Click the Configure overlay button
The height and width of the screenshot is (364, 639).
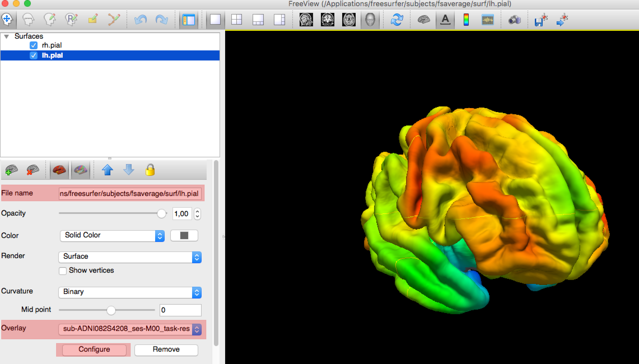click(94, 349)
